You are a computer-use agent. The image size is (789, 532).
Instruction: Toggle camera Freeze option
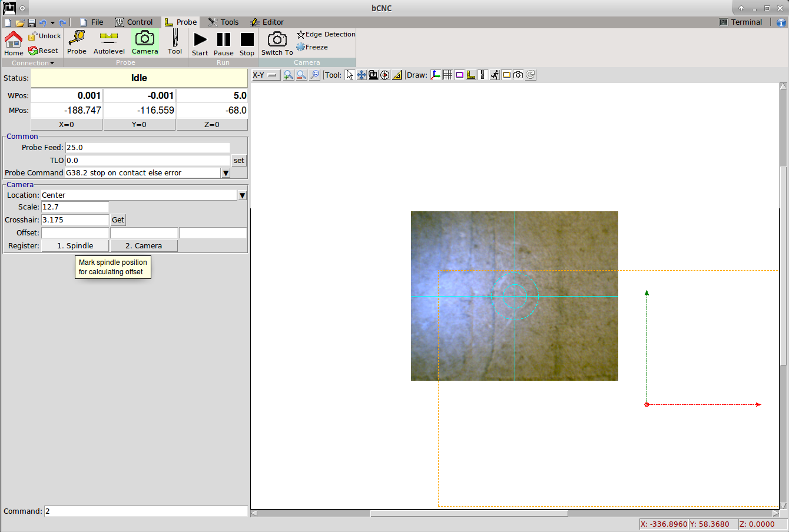(313, 47)
